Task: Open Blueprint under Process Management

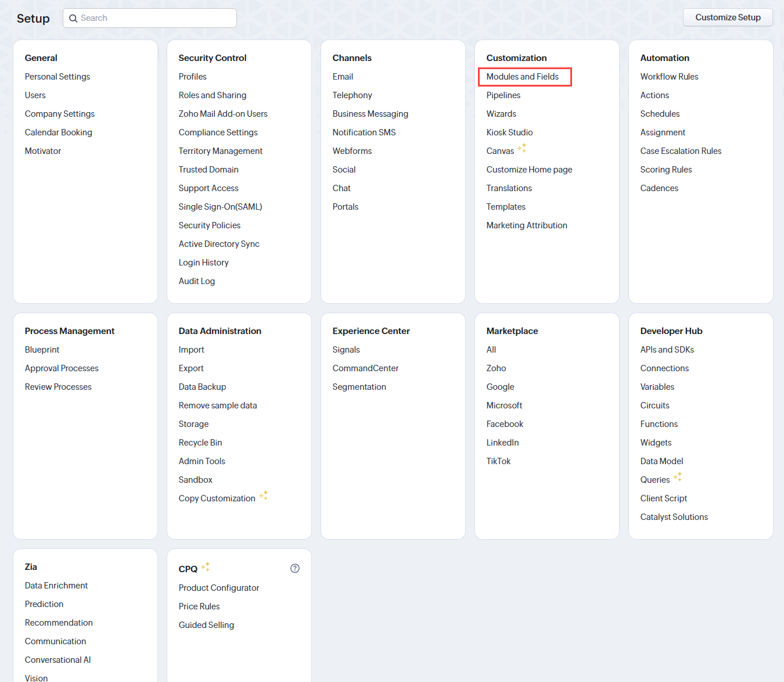Action: [42, 350]
